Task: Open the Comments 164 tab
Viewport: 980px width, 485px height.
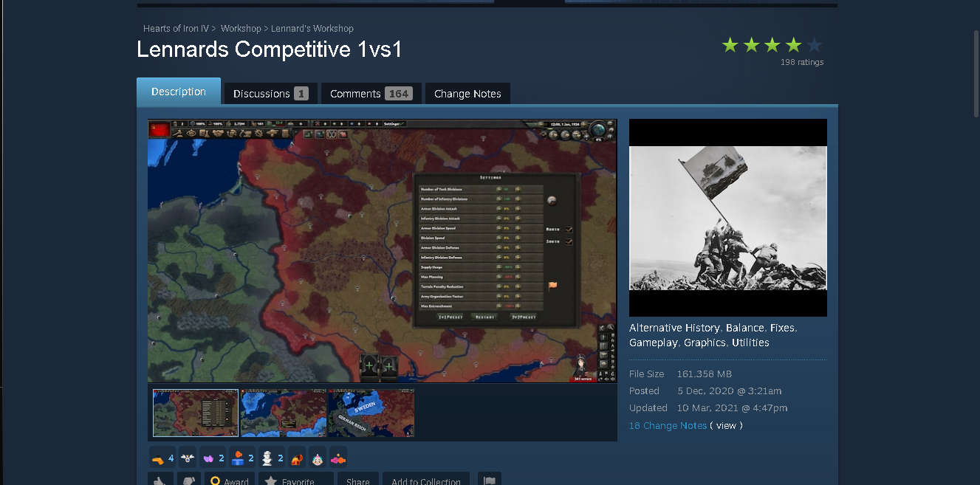Action: point(370,93)
